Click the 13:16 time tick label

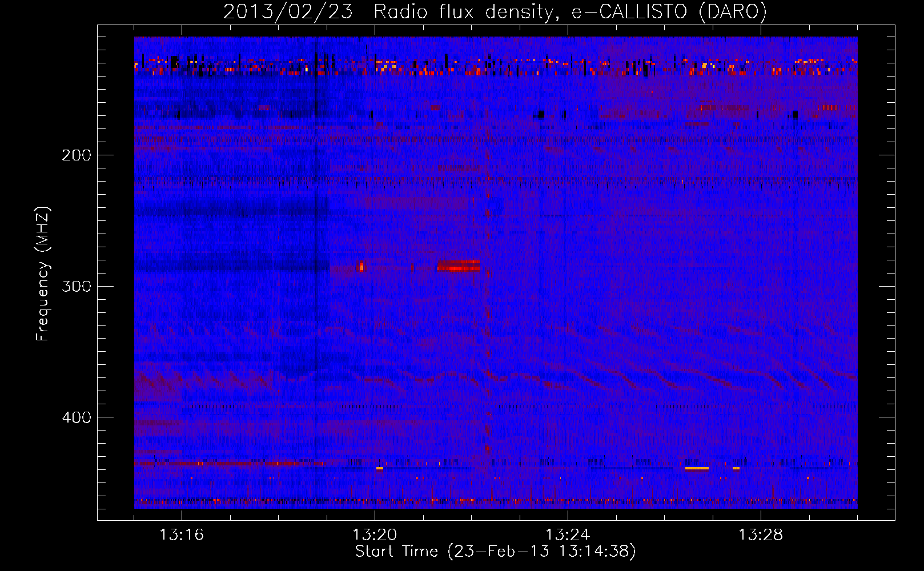click(x=182, y=535)
